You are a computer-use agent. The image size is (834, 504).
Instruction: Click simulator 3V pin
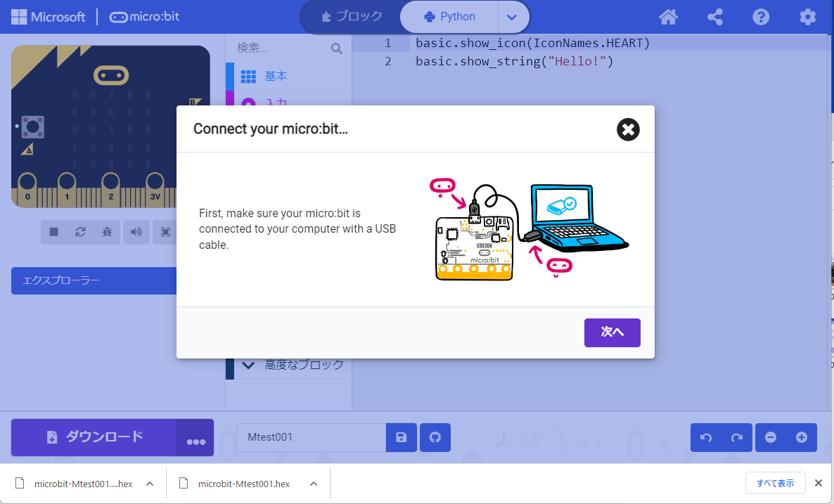tap(155, 189)
